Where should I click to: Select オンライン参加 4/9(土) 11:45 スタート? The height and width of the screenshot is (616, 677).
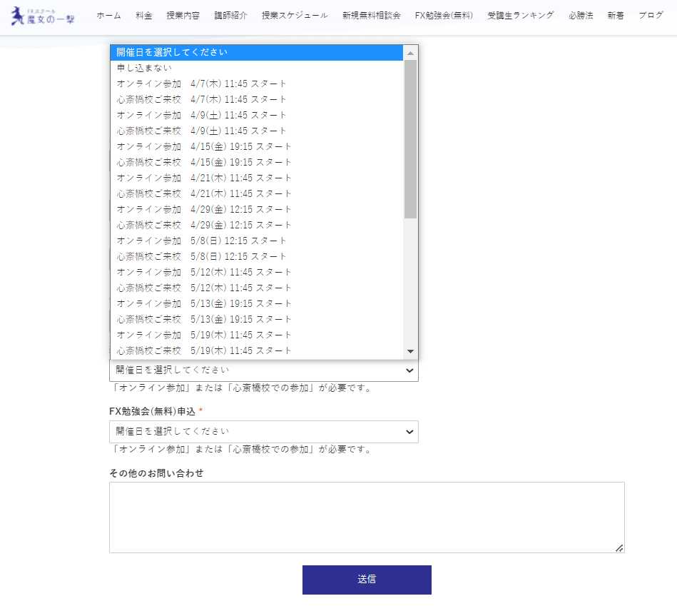pos(257,115)
